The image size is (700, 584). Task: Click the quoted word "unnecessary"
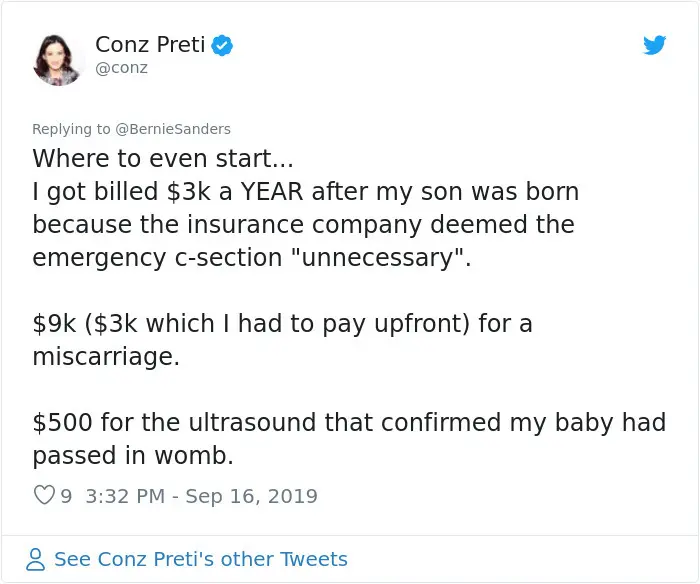click(380, 256)
